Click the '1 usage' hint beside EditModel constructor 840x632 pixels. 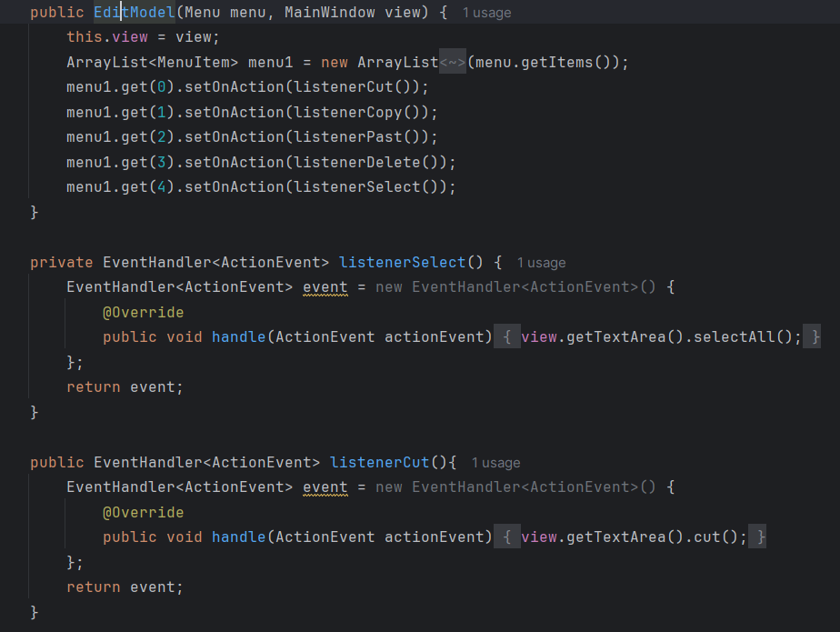(486, 13)
